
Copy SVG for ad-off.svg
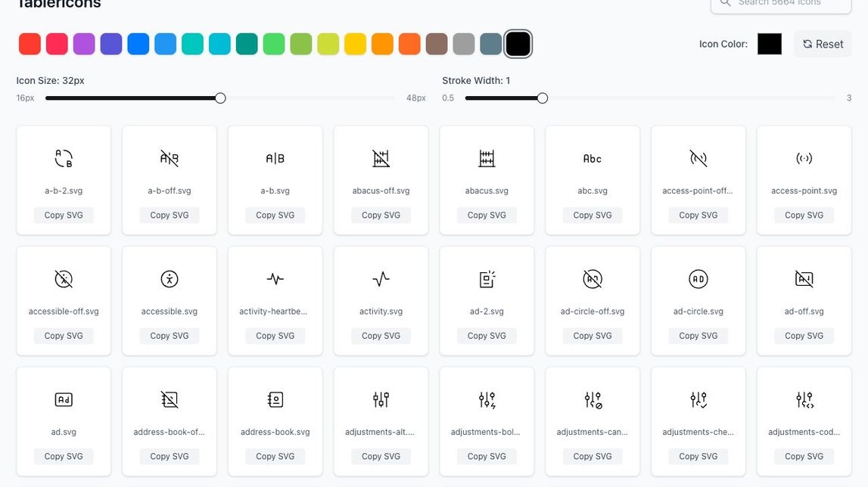804,336
